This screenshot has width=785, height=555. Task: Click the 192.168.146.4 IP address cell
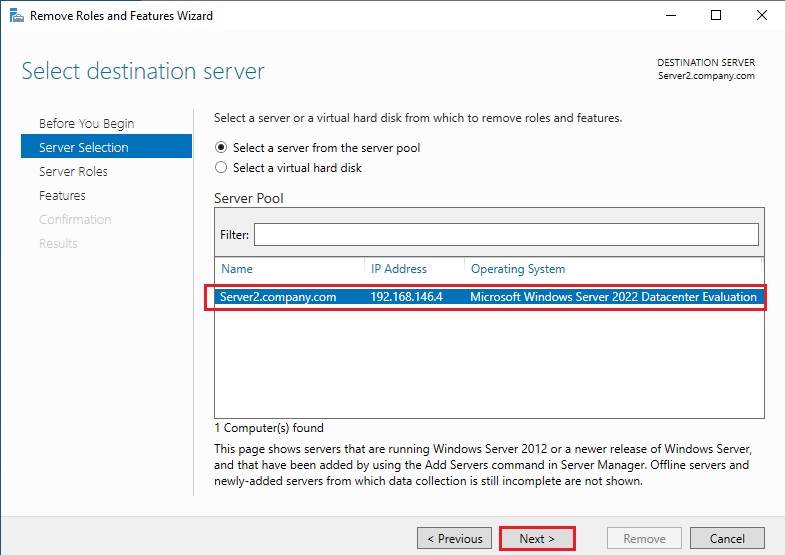[x=407, y=297]
